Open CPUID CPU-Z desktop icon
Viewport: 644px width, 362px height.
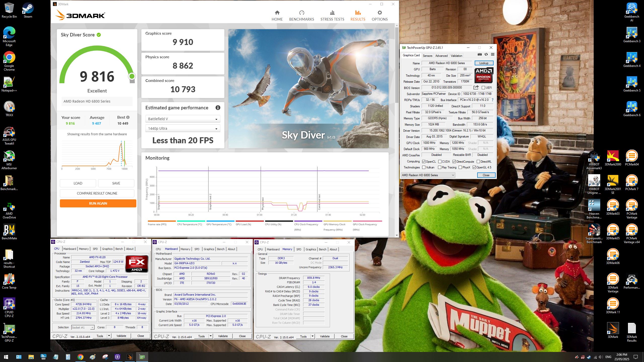tap(9, 307)
